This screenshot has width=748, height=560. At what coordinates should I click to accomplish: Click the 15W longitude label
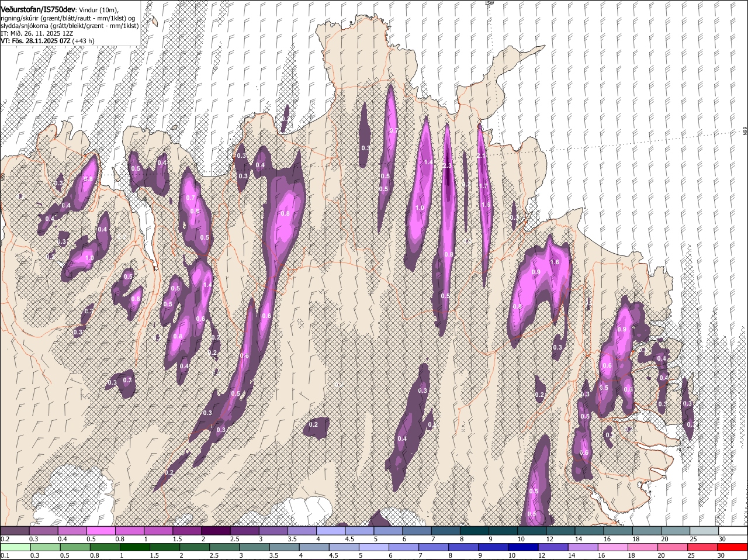point(489,3)
